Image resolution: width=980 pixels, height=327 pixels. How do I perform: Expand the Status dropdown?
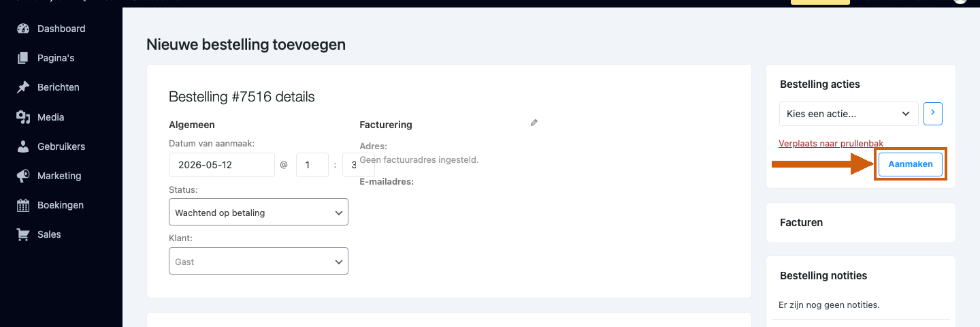[259, 212]
